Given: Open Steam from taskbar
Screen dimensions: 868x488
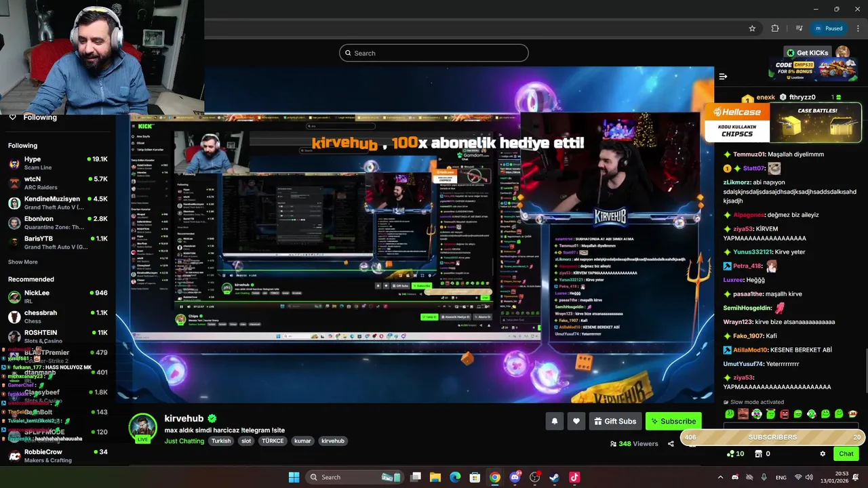Looking at the screenshot, I should point(554,477).
